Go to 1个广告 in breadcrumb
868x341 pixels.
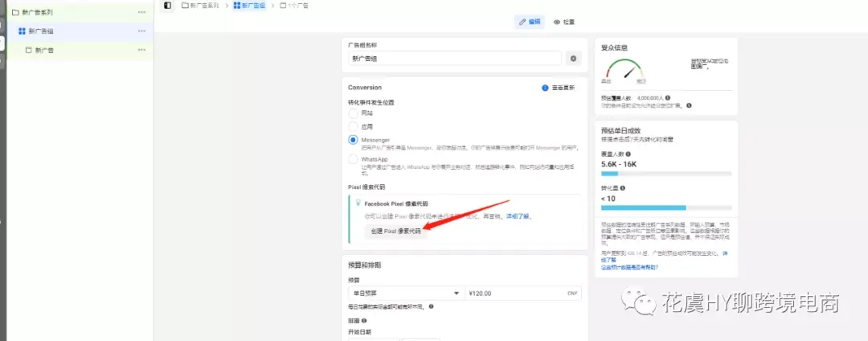pyautogui.click(x=294, y=5)
